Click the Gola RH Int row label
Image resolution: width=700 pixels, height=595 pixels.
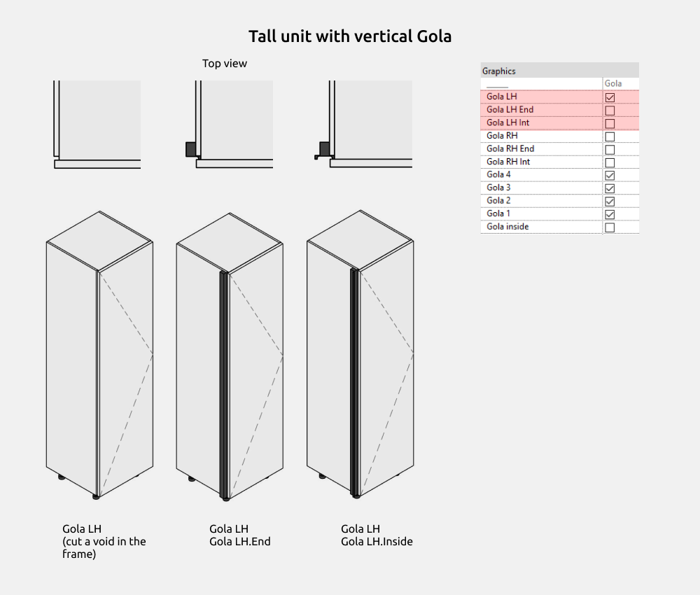(508, 162)
